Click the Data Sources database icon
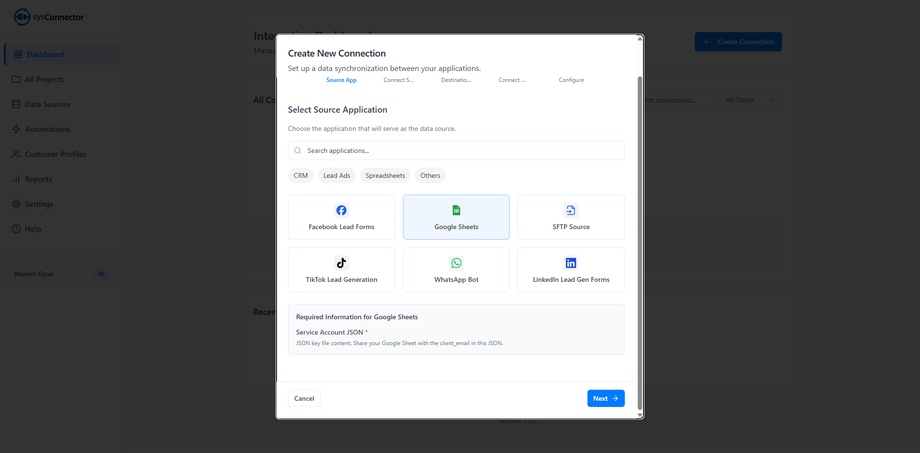This screenshot has height=453, width=920. 16,104
